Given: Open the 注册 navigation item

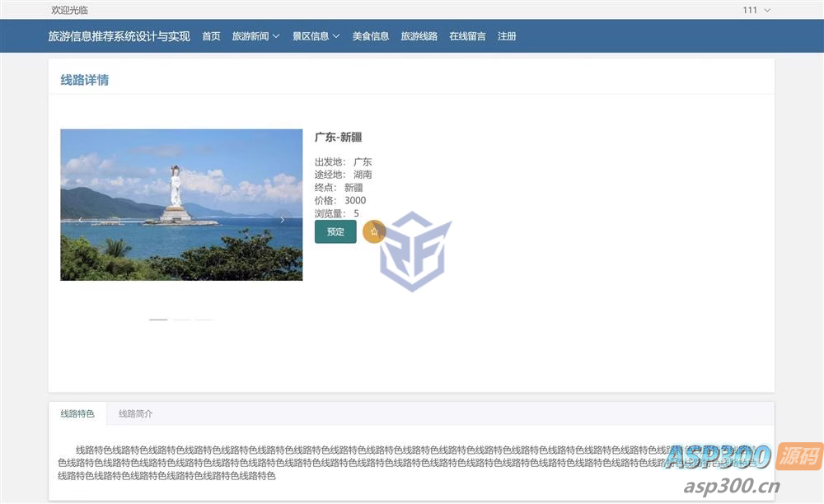Looking at the screenshot, I should click(507, 36).
